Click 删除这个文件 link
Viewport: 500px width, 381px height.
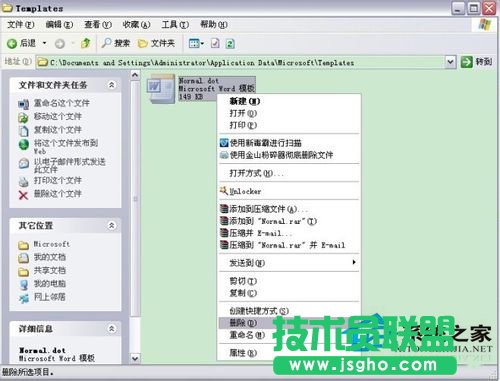coord(58,194)
